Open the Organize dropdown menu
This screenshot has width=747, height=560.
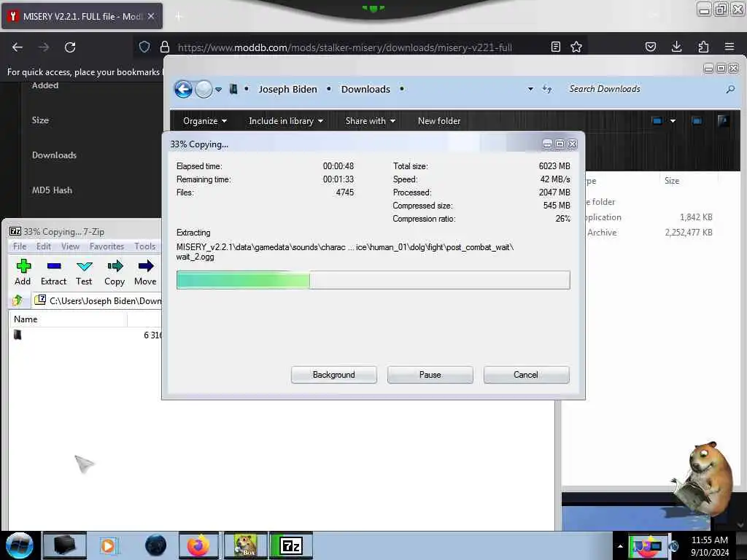(205, 121)
